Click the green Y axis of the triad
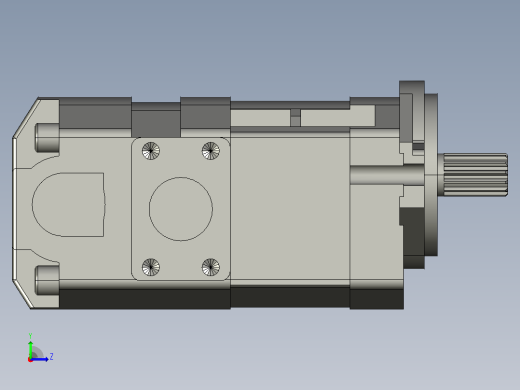This screenshot has width=520, height=390. click(x=31, y=349)
